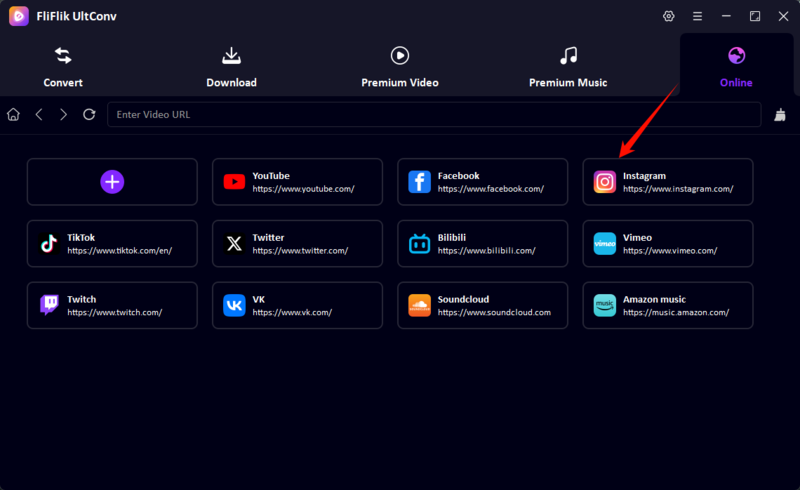800x490 pixels.
Task: Add a new site with the plus button
Action: tap(112, 182)
